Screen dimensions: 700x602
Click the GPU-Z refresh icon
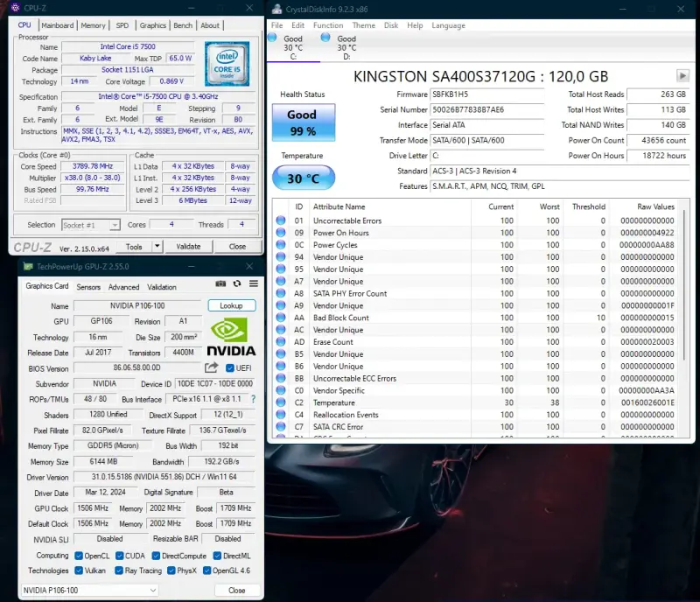[237, 283]
